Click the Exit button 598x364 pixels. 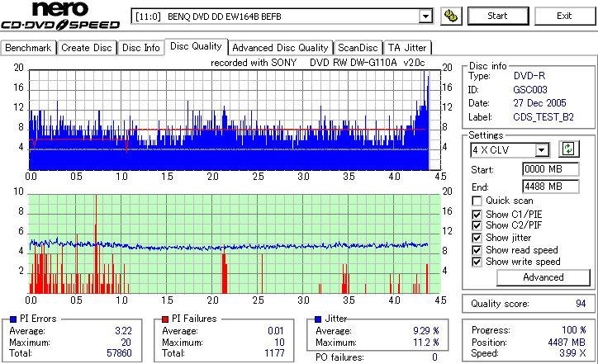tap(564, 16)
